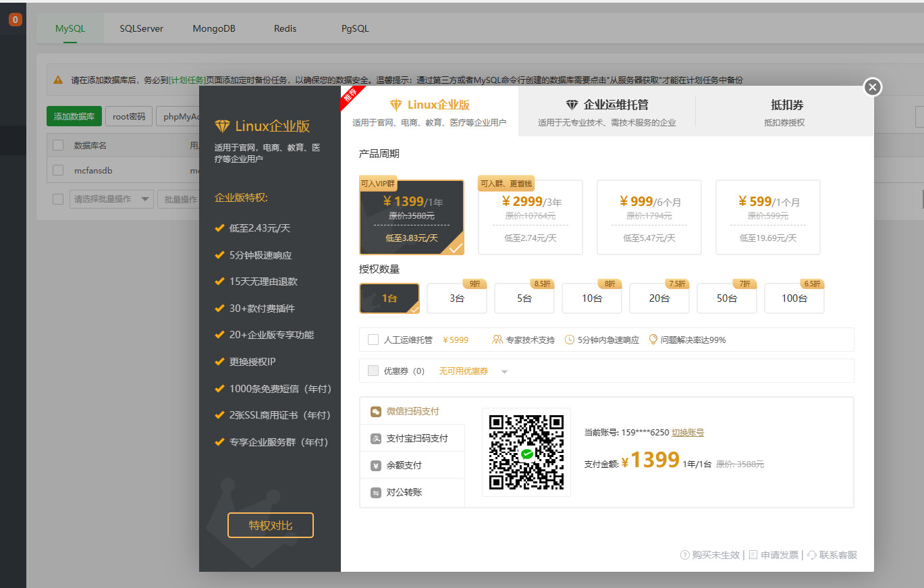
Task: Check the select-all box in database table header
Action: pyautogui.click(x=58, y=145)
